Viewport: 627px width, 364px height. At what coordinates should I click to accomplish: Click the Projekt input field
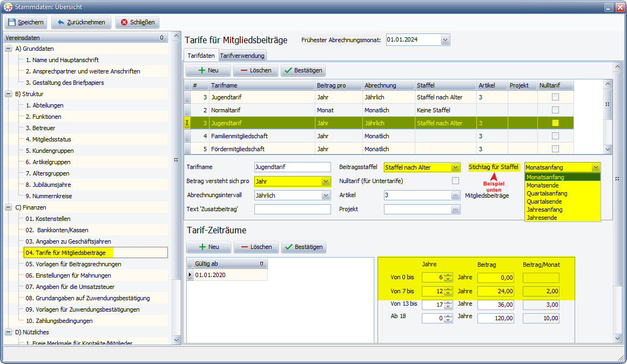tap(417, 209)
